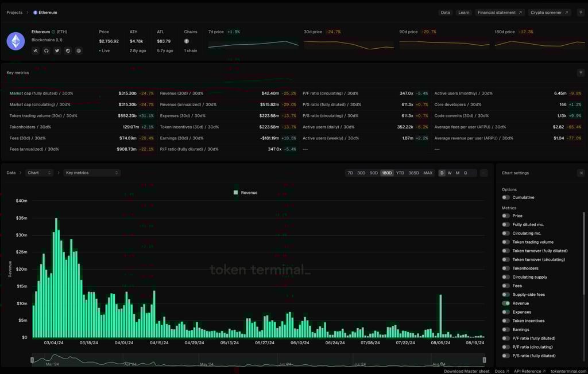Click the left handle of chart range slider
588x374 pixels.
tap(32, 360)
